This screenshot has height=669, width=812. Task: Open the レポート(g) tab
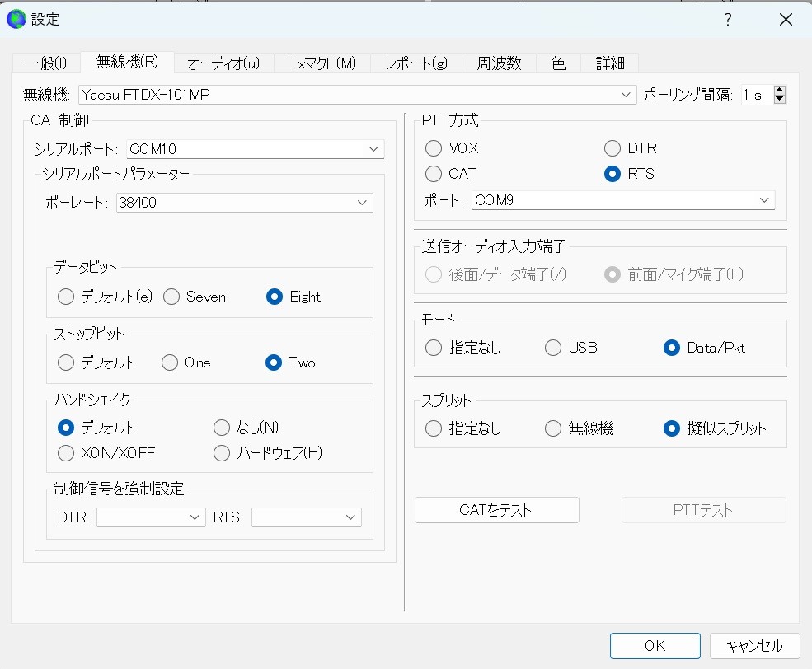415,63
